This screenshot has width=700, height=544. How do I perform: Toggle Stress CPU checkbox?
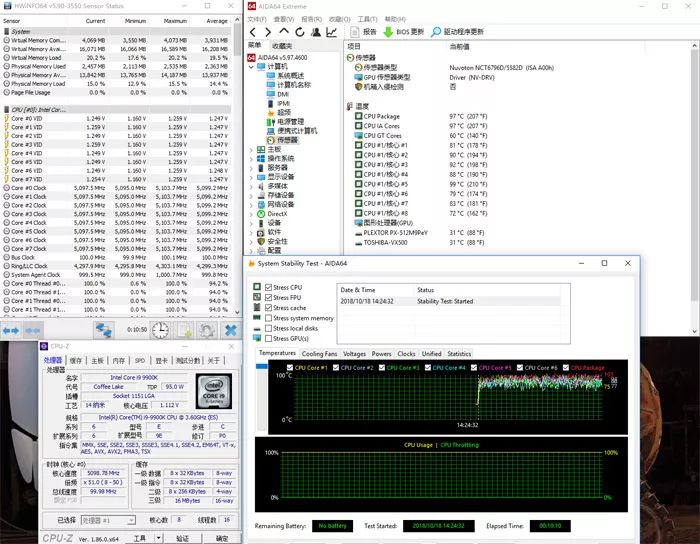click(x=268, y=287)
